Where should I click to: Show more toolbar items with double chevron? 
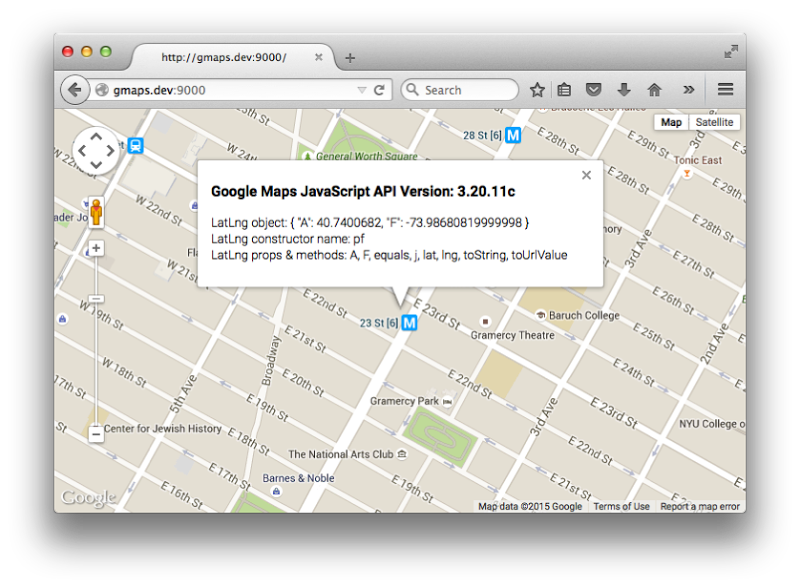click(x=688, y=90)
